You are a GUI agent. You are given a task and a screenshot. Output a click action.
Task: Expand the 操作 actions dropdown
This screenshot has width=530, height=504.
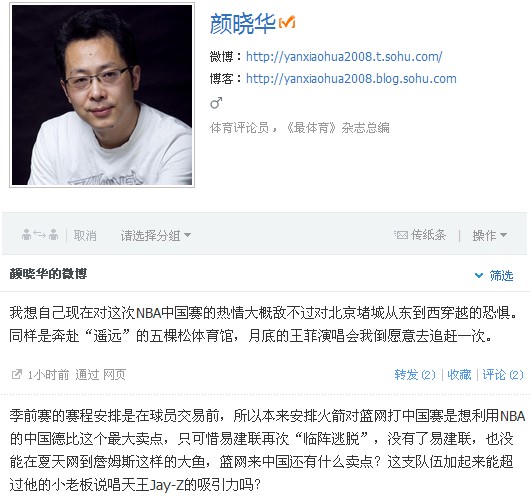point(489,235)
